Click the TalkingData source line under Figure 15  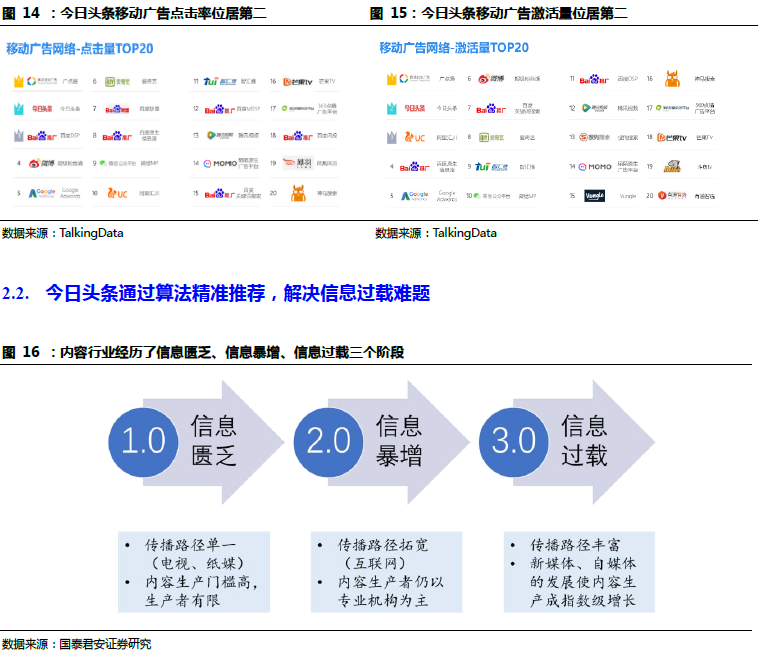[436, 233]
